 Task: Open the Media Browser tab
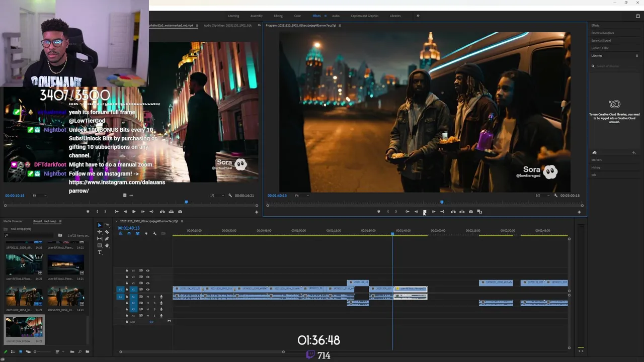(13, 221)
